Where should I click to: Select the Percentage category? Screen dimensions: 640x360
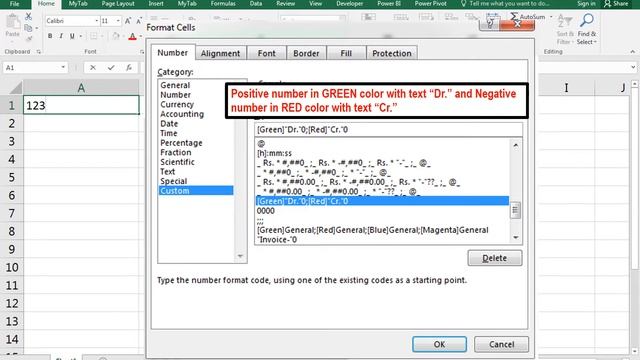pyautogui.click(x=181, y=143)
